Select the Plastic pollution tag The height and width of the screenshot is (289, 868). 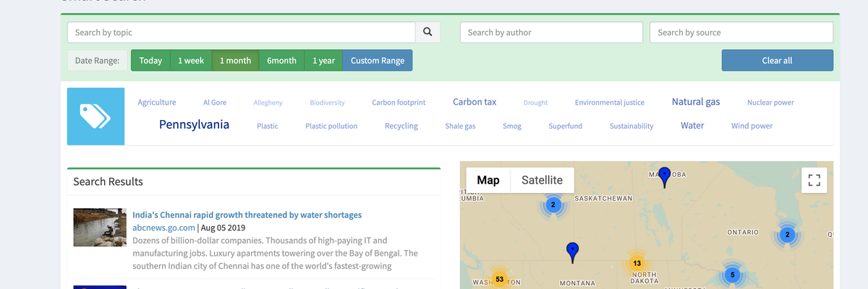pyautogui.click(x=331, y=126)
